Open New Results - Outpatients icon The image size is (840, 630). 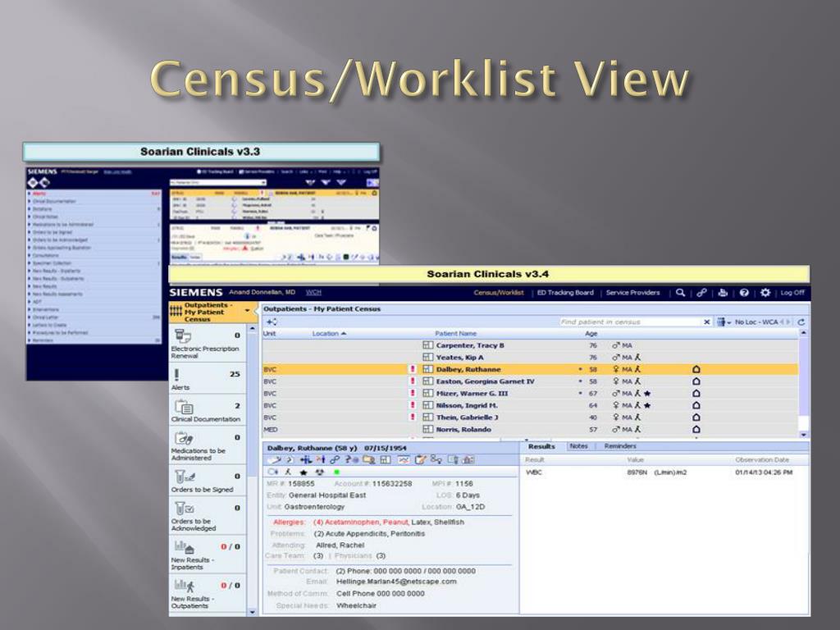click(184, 586)
